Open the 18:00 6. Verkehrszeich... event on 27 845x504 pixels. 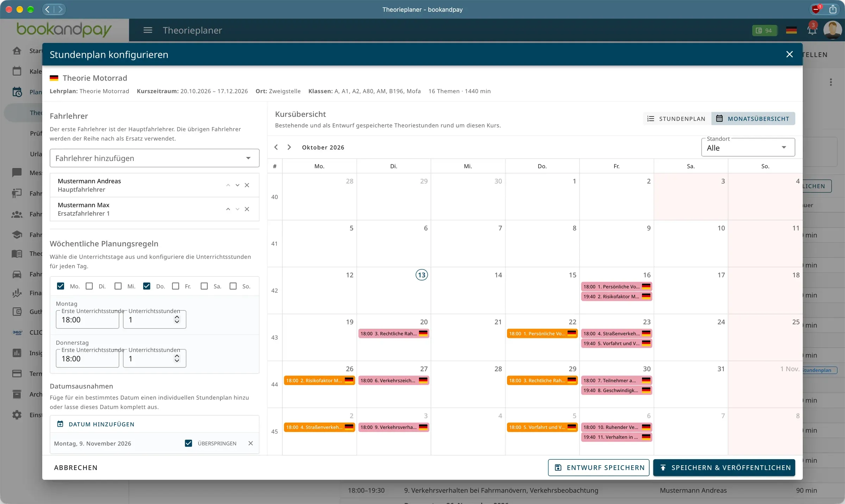[x=394, y=380]
